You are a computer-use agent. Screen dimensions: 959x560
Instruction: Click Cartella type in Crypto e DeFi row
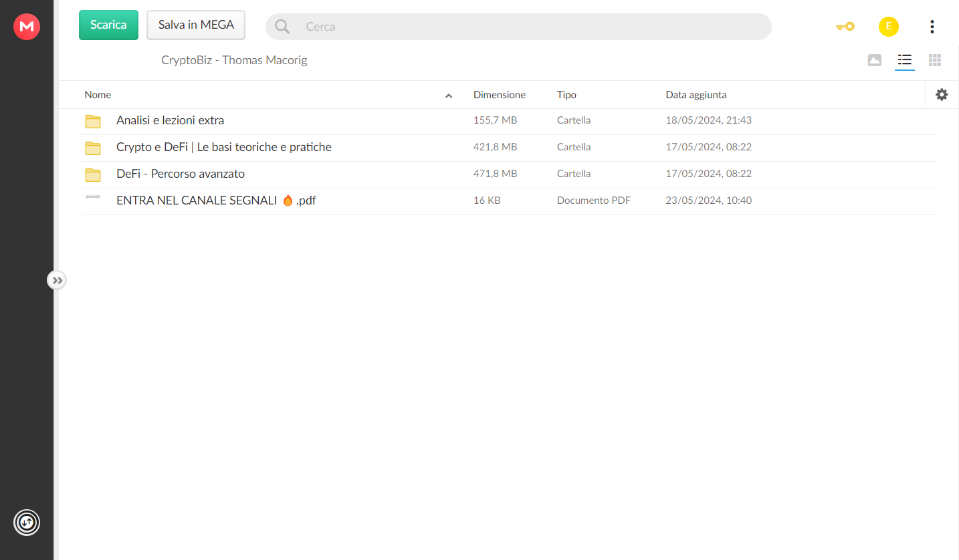pyautogui.click(x=574, y=147)
